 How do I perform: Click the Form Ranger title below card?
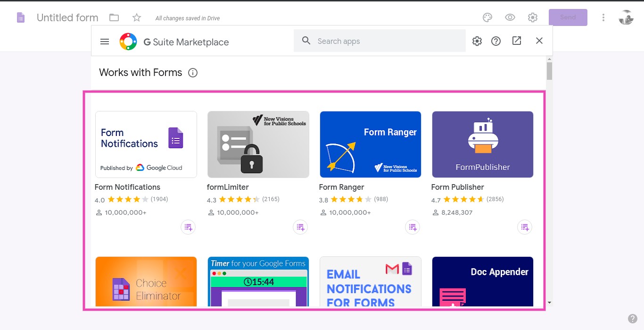[342, 187]
